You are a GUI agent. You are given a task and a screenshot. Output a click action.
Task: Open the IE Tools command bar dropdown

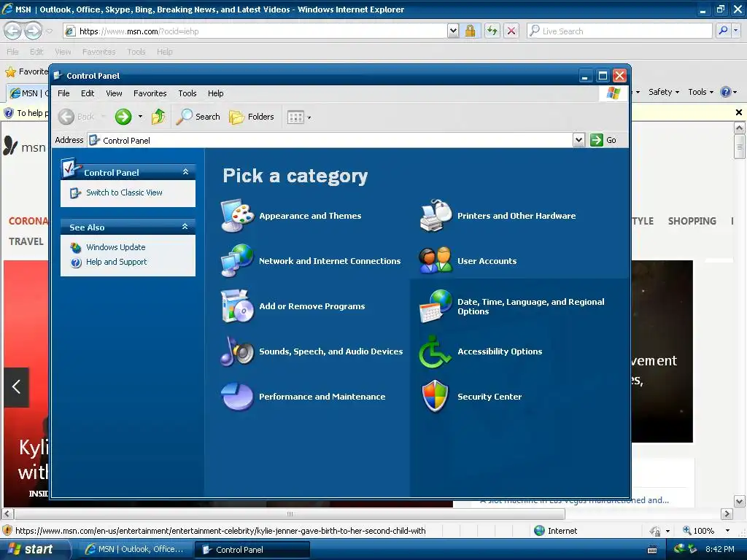[x=700, y=92]
